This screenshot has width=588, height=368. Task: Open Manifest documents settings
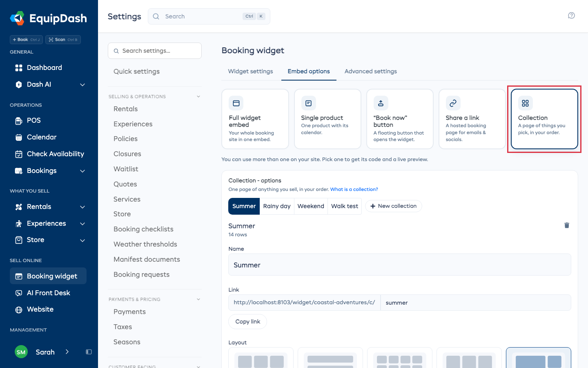pos(147,259)
